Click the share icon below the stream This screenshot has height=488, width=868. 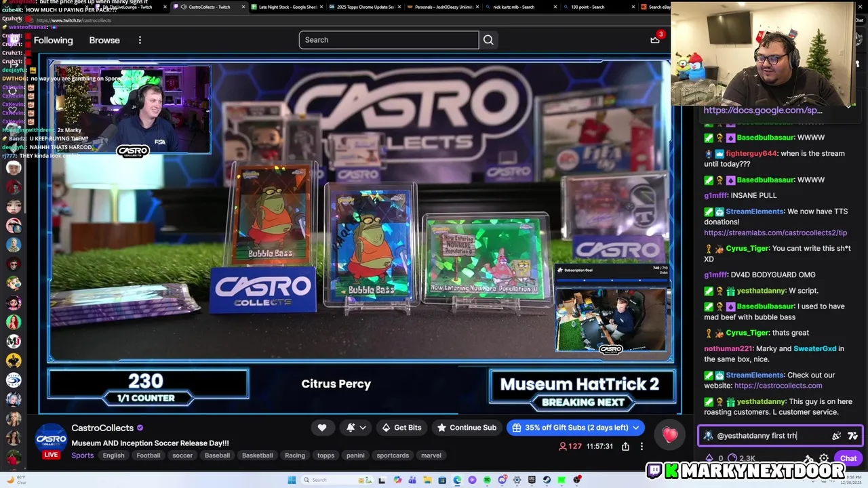(x=625, y=447)
